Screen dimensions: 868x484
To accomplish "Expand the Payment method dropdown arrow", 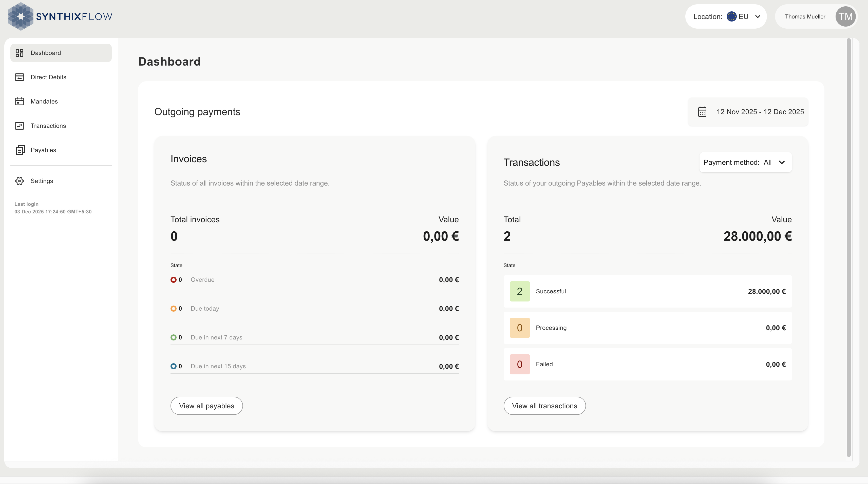I will [x=782, y=163].
